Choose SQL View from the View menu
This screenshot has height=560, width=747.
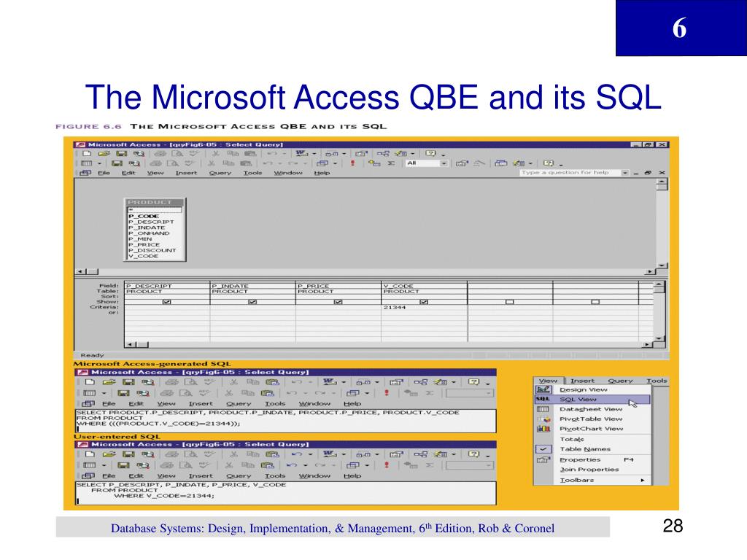592,399
